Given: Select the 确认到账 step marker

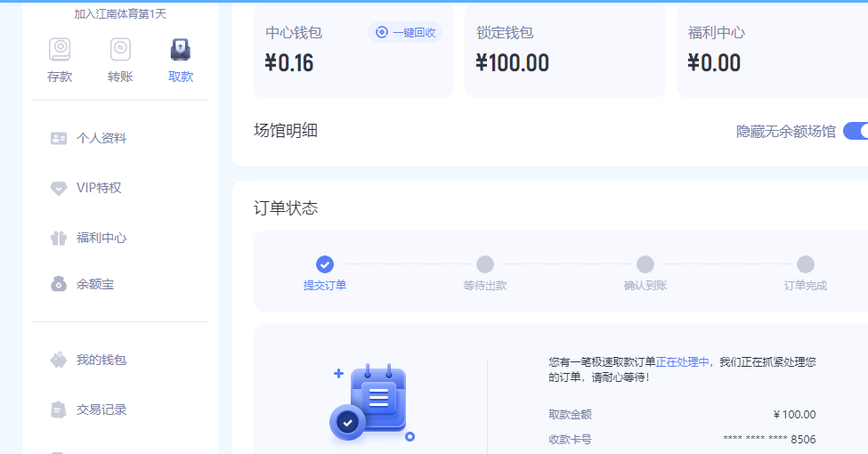Looking at the screenshot, I should (645, 264).
